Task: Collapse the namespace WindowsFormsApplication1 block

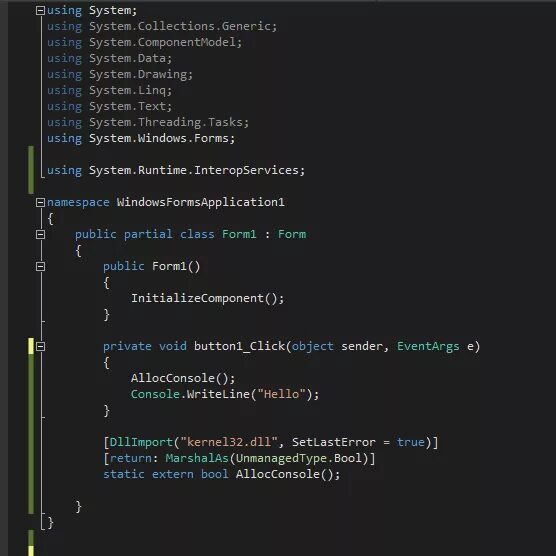Action: pos(40,202)
